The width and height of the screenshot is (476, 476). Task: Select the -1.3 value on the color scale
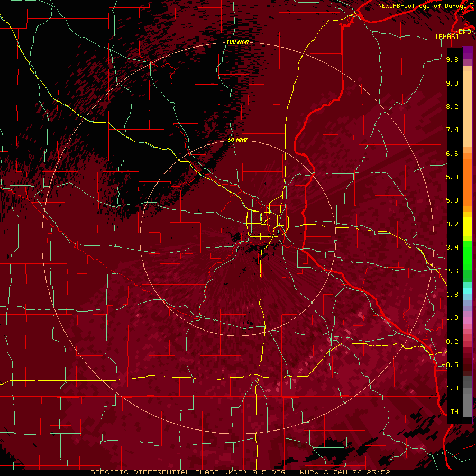pyautogui.click(x=451, y=388)
